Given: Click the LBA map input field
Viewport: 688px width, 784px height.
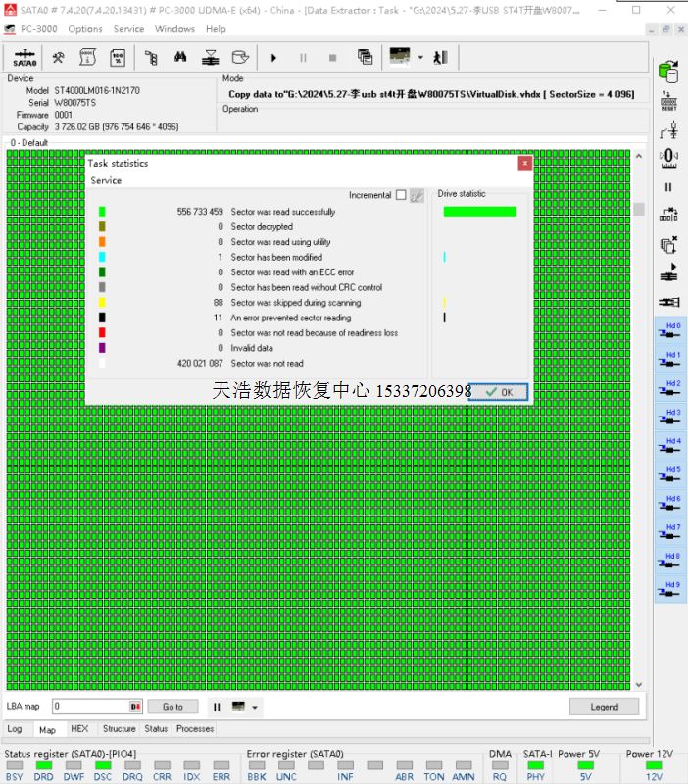Looking at the screenshot, I should tap(90, 707).
